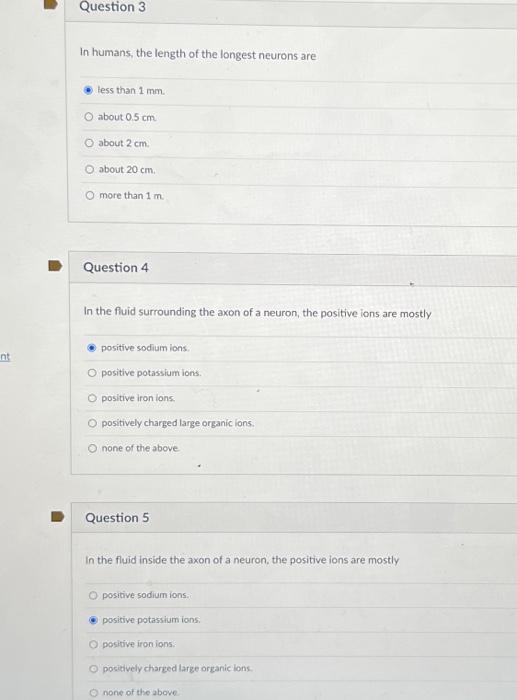The height and width of the screenshot is (700, 517).
Task: Open the underlined 'nt' link at left edge
Action: point(5,357)
